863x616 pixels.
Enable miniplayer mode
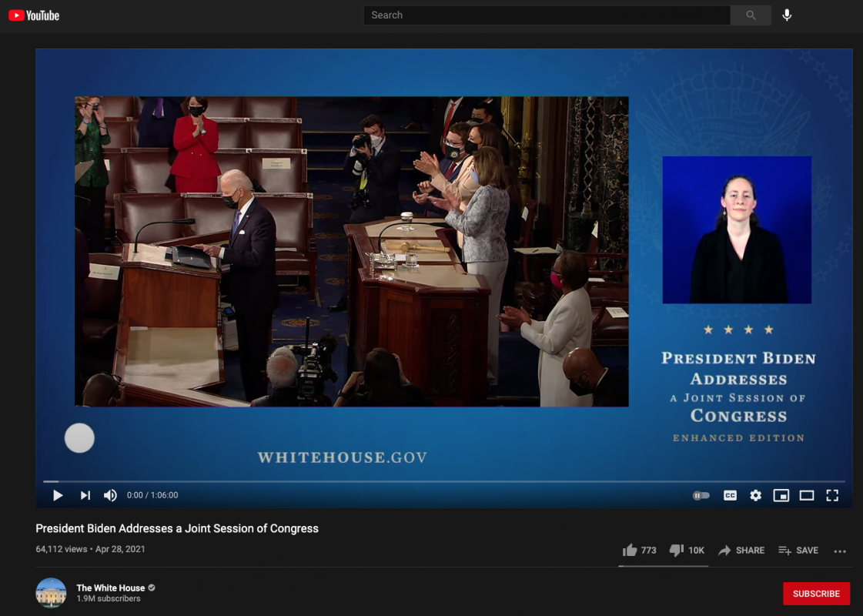(781, 495)
